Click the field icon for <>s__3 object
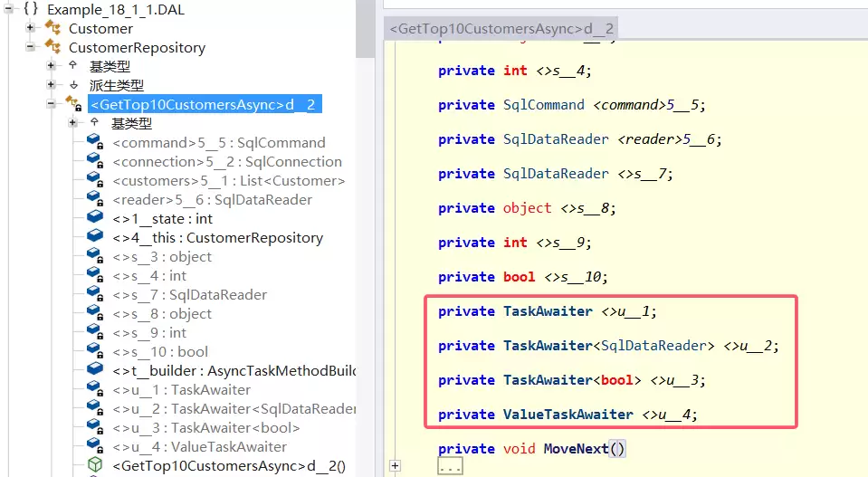The image size is (868, 477). pyautogui.click(x=95, y=255)
